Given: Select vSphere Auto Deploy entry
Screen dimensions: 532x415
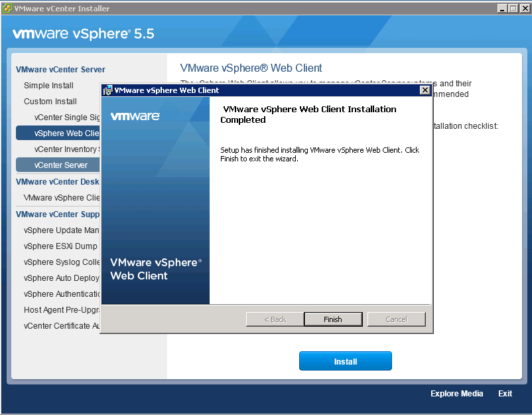Looking at the screenshot, I should click(x=62, y=278).
